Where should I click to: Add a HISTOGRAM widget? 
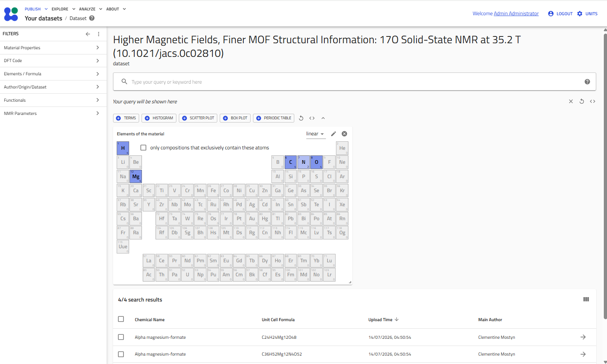coord(159,118)
